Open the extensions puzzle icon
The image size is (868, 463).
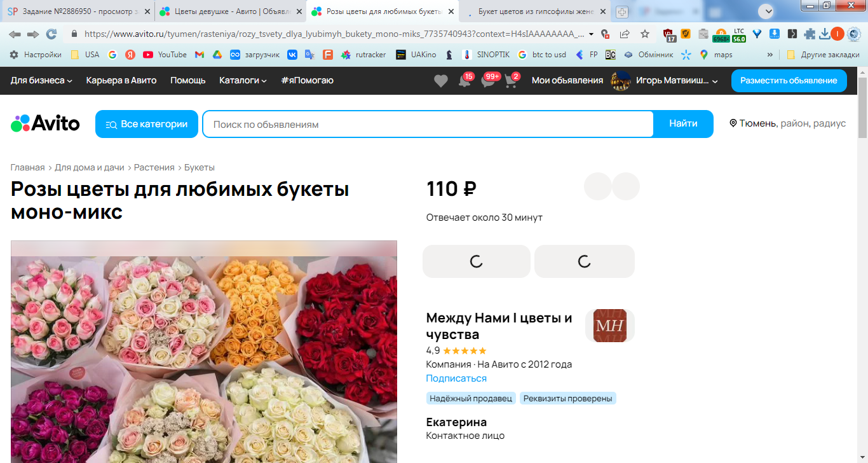(810, 34)
